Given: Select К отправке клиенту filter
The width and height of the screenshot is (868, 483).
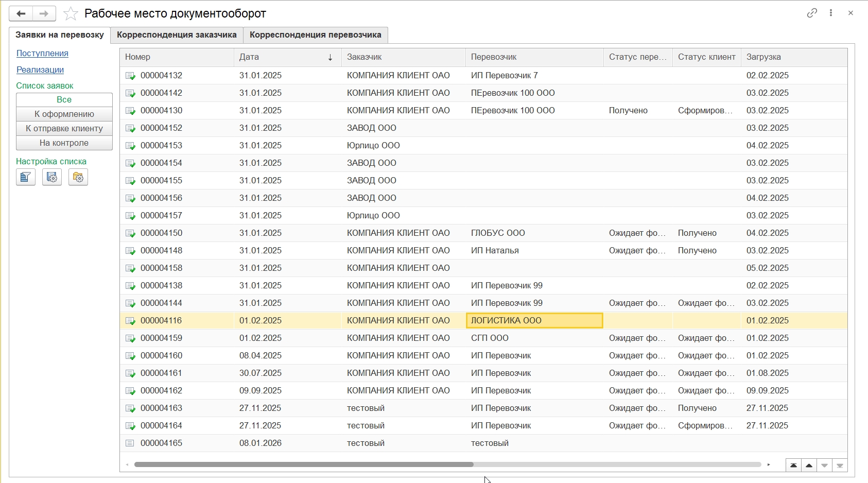Looking at the screenshot, I should 64,128.
